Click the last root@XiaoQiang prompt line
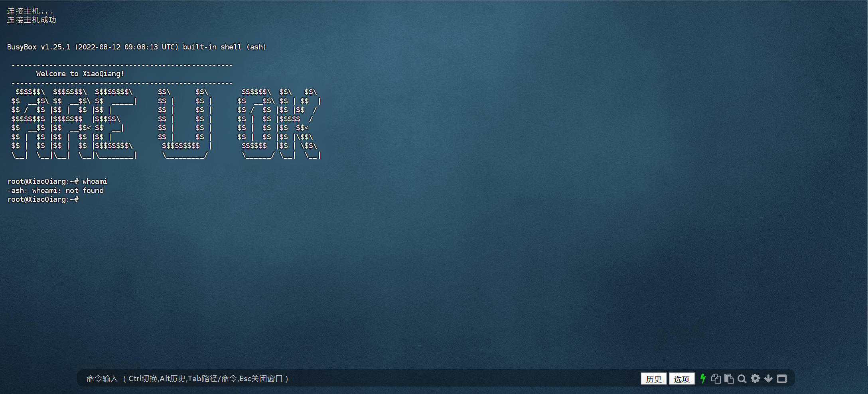Screen dimensions: 868x394 tap(43, 199)
